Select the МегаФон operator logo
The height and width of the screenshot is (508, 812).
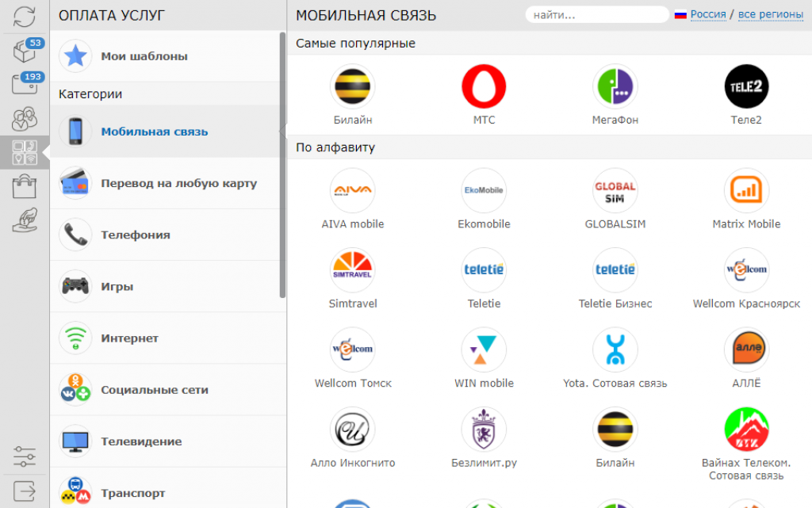click(x=615, y=86)
